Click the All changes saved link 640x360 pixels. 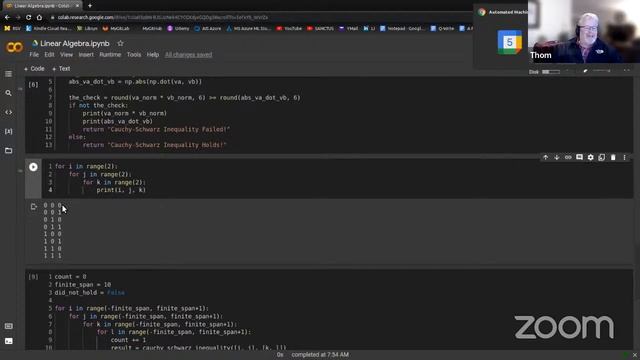[188, 55]
